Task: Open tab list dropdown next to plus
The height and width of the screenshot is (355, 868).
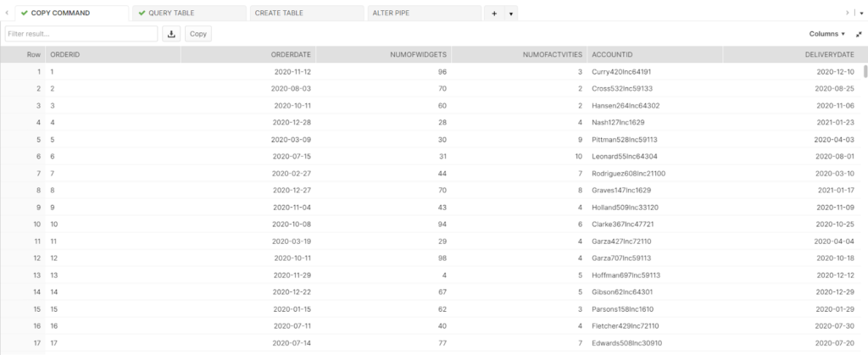Action: 510,14
